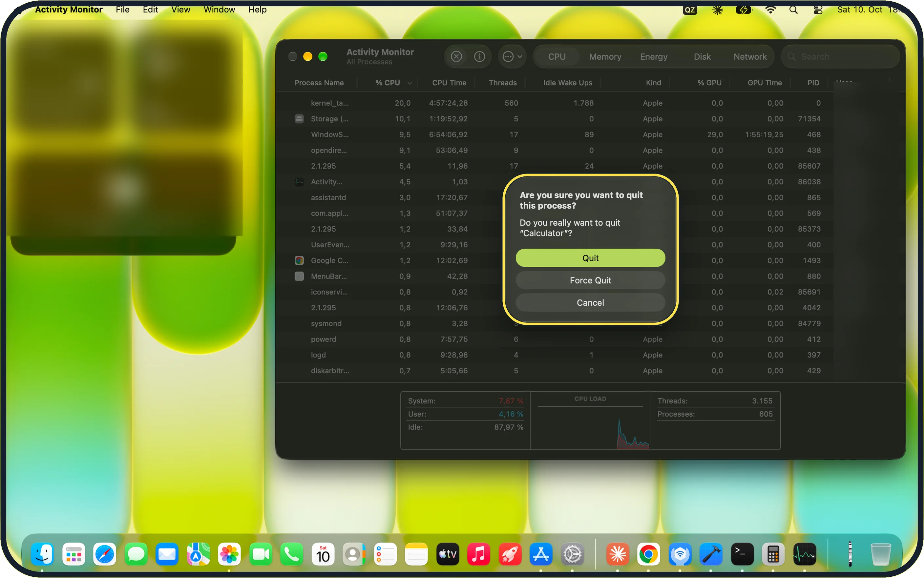Open Spotlight search in menu bar
The image size is (924, 578).
click(x=793, y=10)
